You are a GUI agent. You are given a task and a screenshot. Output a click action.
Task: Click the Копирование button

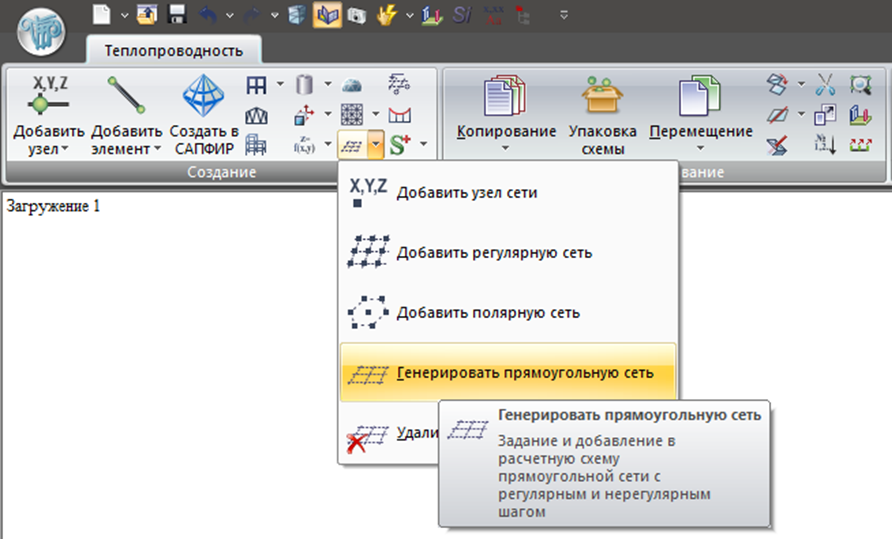pyautogui.click(x=506, y=114)
